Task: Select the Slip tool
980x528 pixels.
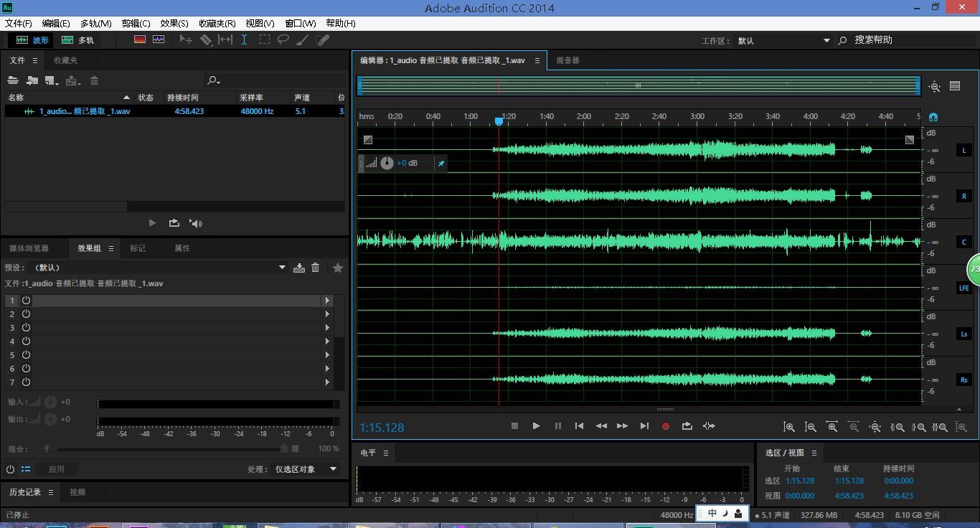Action: click(225, 39)
